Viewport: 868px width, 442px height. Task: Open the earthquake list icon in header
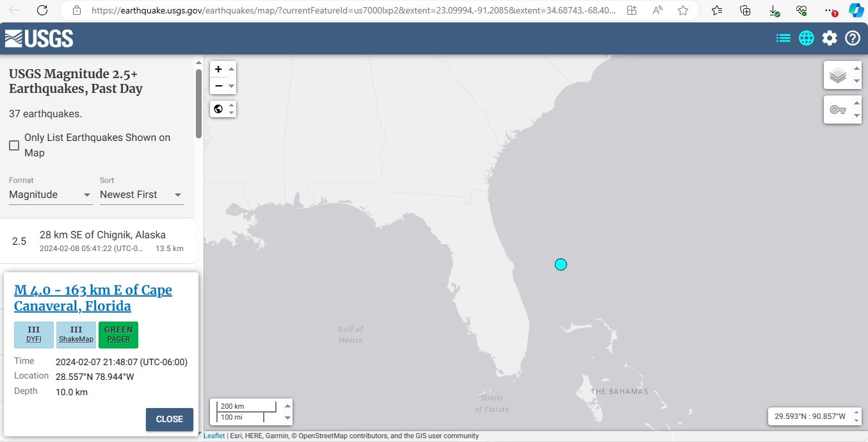pos(783,38)
